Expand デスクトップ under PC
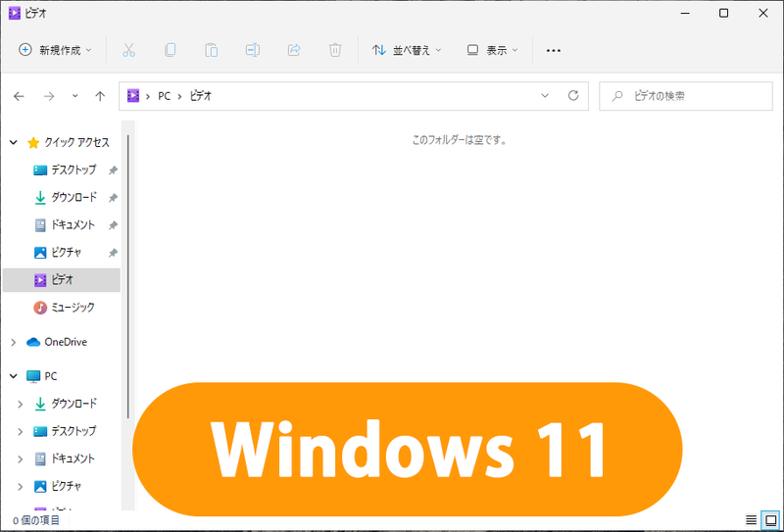The height and width of the screenshot is (532, 784). (20, 431)
